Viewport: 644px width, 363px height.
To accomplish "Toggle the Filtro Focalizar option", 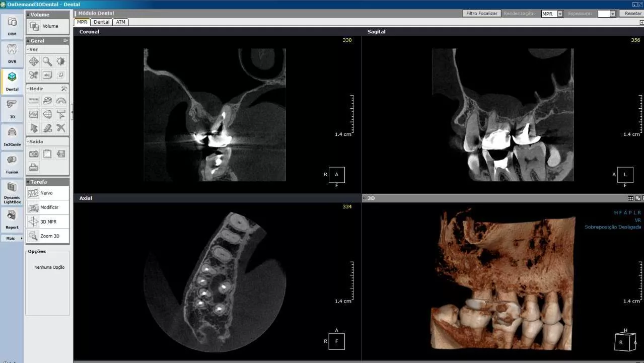I will pyautogui.click(x=481, y=14).
